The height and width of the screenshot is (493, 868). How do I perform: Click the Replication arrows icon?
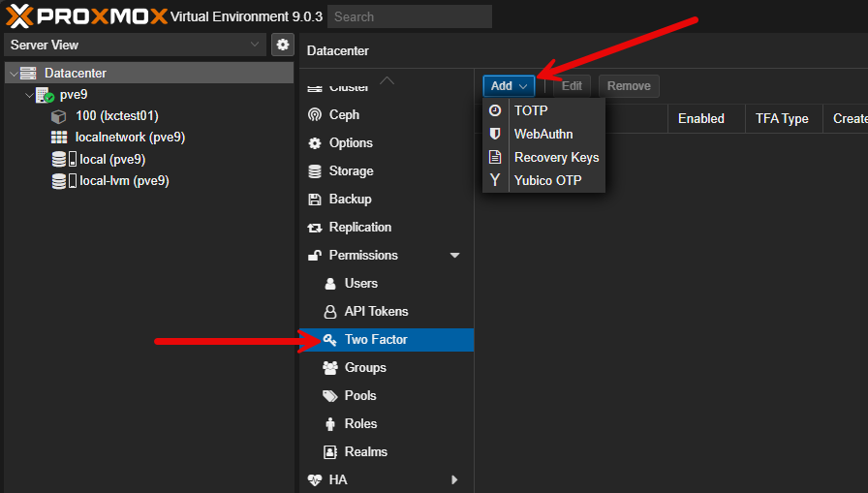[314, 227]
